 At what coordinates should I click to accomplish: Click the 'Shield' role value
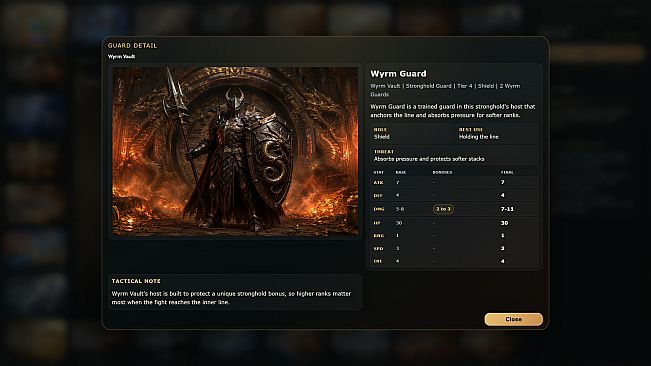pos(382,137)
